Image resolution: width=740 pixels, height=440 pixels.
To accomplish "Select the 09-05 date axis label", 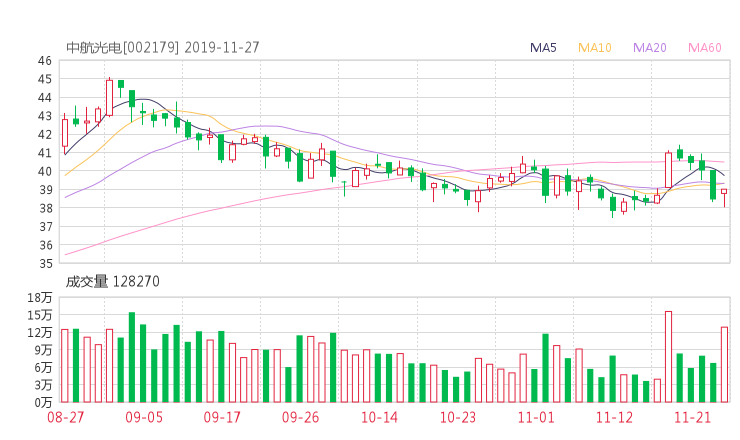I will (x=144, y=417).
